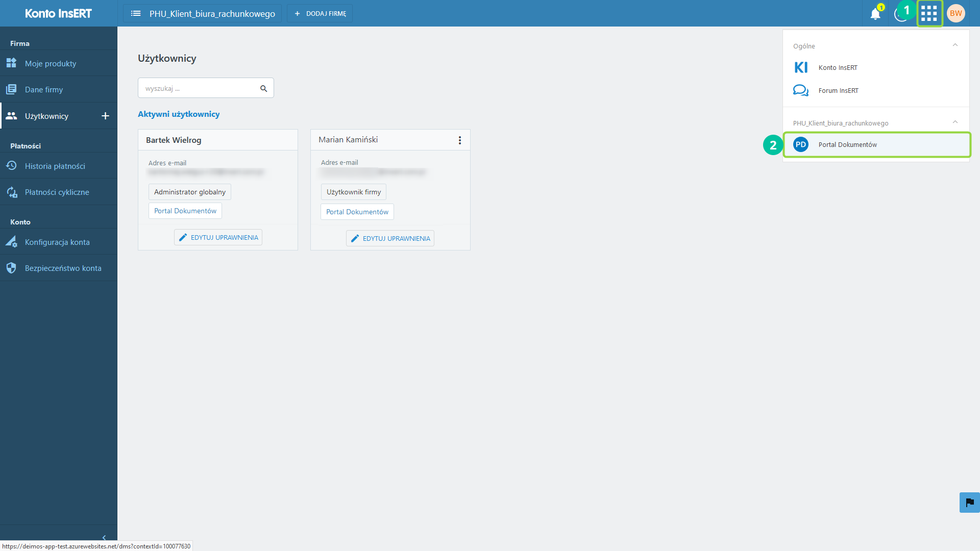The width and height of the screenshot is (980, 551).
Task: Click the Historia płatności clock icon
Action: point(11,166)
